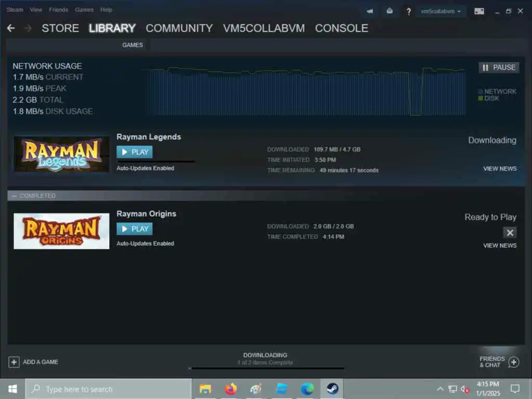
Task: Click the bottom DOWNLOADING progress bar
Action: point(267,368)
